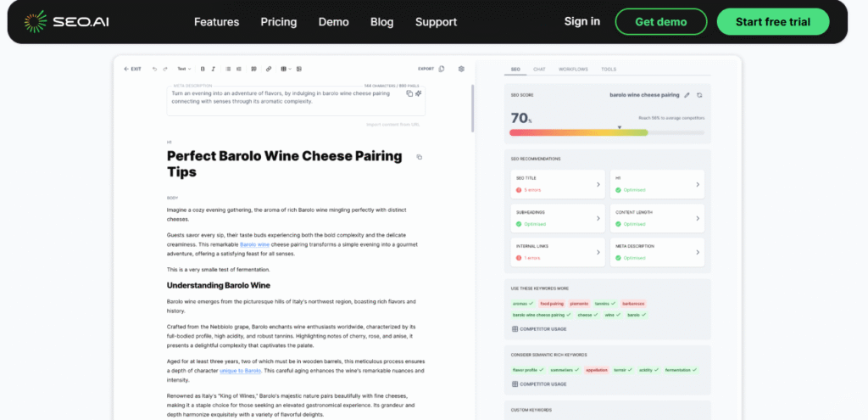Expand the Internal Links recommendation card
Image resolution: width=868 pixels, height=420 pixels.
(557, 251)
